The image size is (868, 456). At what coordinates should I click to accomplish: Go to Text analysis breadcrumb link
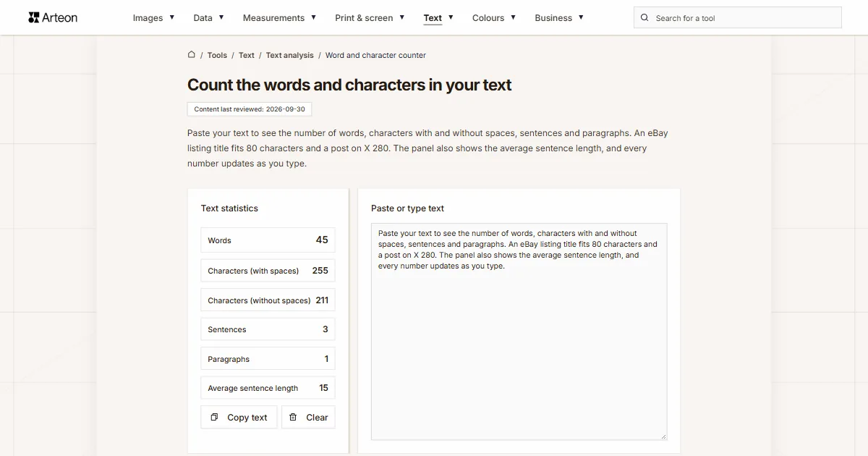290,55
